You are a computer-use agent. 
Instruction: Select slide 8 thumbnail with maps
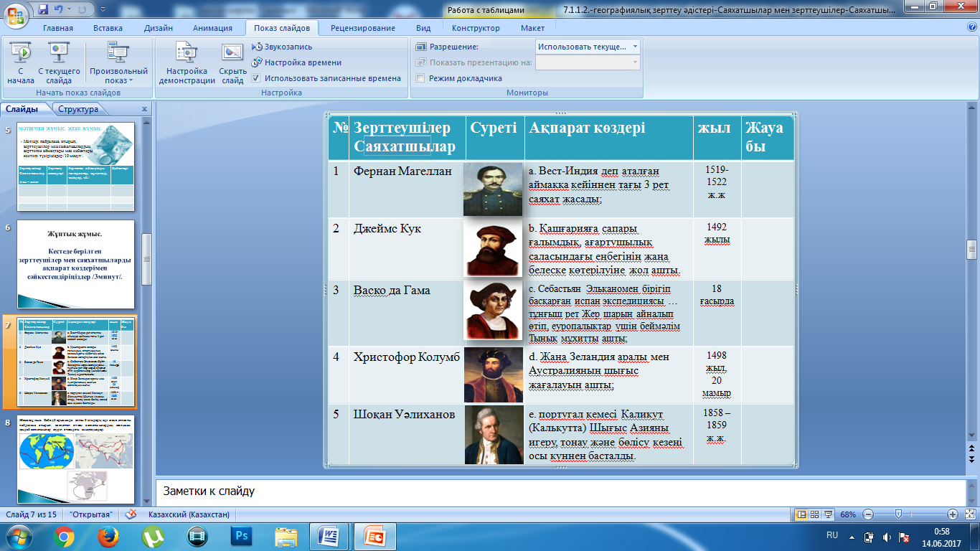pos(75,459)
